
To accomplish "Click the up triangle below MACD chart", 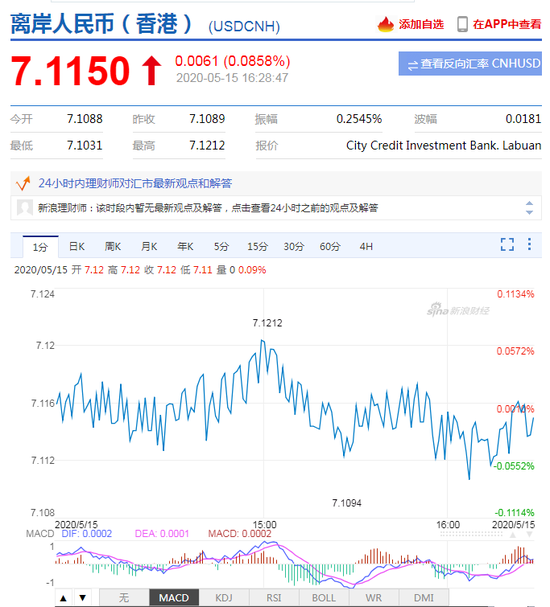I will tap(63, 598).
